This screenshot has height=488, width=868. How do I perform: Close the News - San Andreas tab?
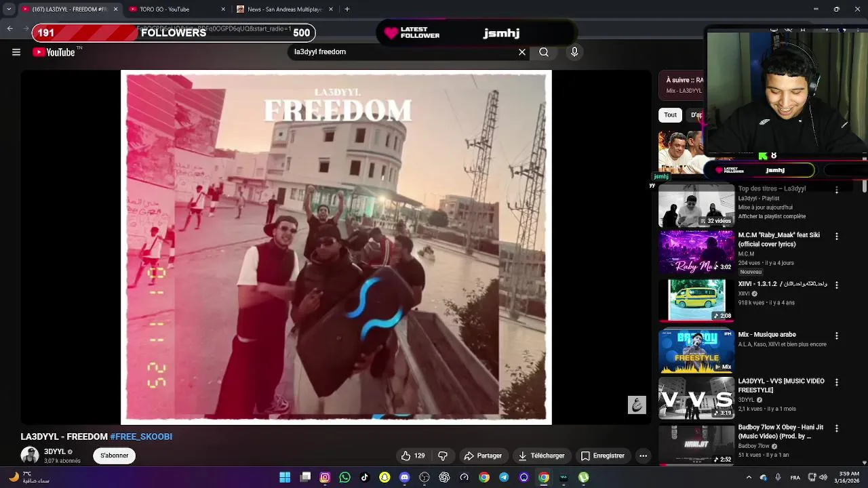click(x=331, y=9)
